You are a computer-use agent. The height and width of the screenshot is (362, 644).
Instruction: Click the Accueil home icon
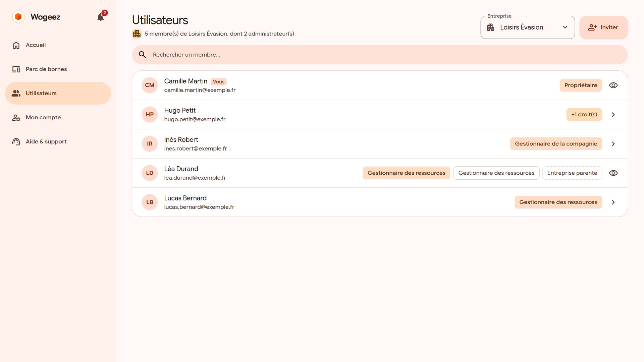pyautogui.click(x=16, y=45)
